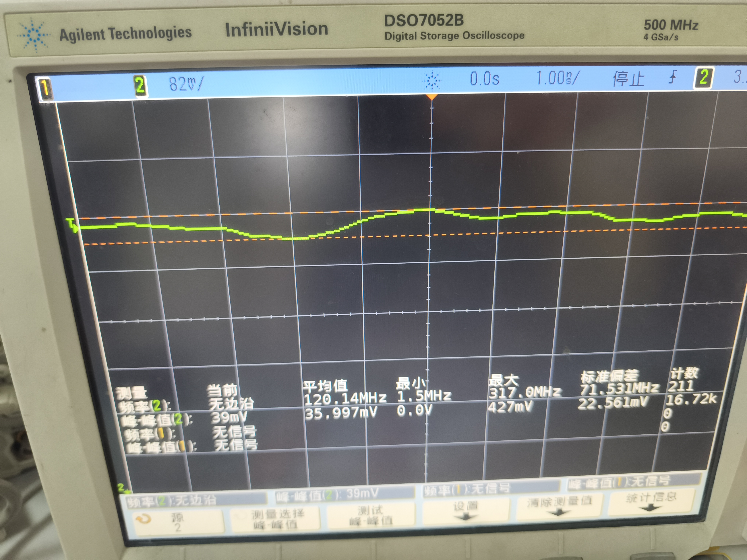The width and height of the screenshot is (747, 560).
Task: Click the Agilent Technologies logo on bezel
Action: coord(34,35)
